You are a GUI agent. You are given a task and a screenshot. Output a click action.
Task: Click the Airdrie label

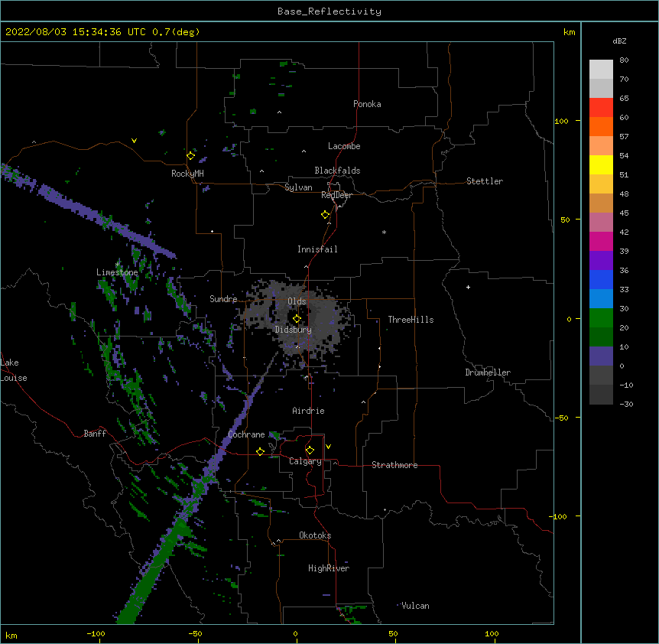pyautogui.click(x=309, y=411)
